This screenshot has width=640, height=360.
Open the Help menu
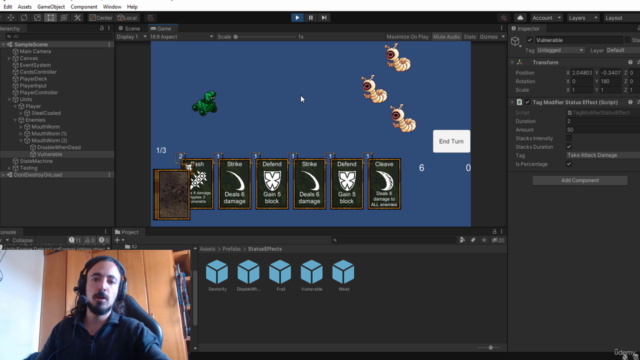(132, 7)
